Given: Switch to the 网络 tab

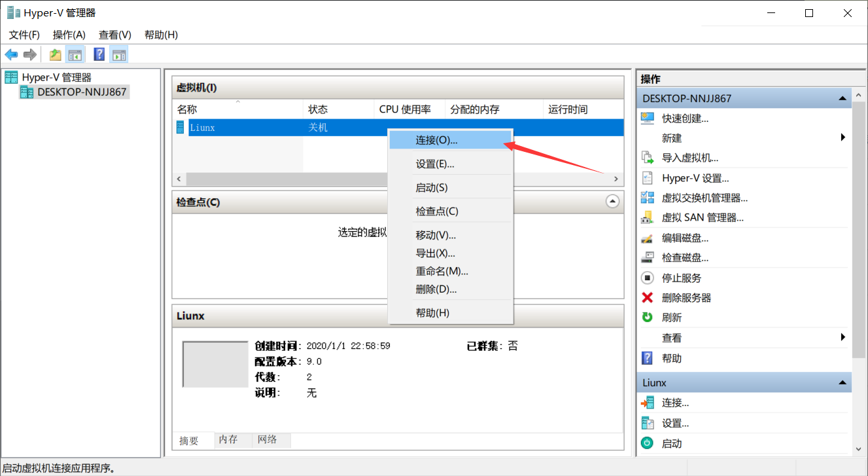Looking at the screenshot, I should tap(267, 440).
